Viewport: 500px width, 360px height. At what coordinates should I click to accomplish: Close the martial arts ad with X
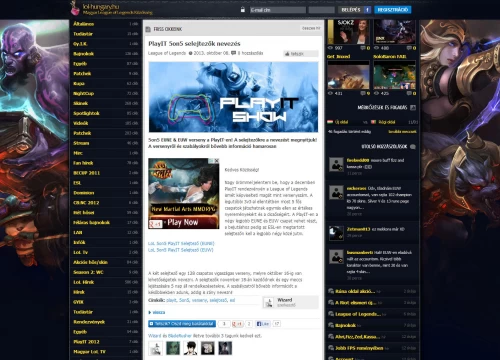[x=216, y=161]
